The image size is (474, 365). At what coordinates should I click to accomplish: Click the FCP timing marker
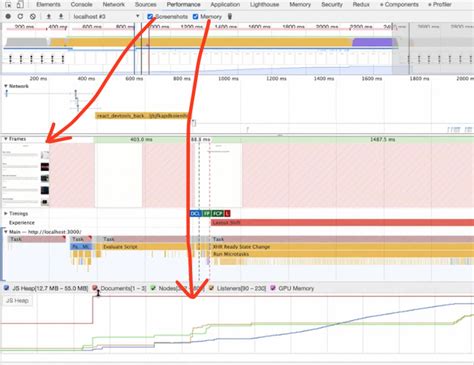click(x=217, y=213)
